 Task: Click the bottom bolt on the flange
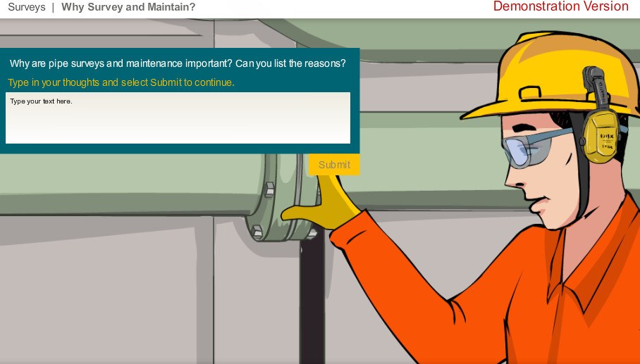tap(257, 231)
